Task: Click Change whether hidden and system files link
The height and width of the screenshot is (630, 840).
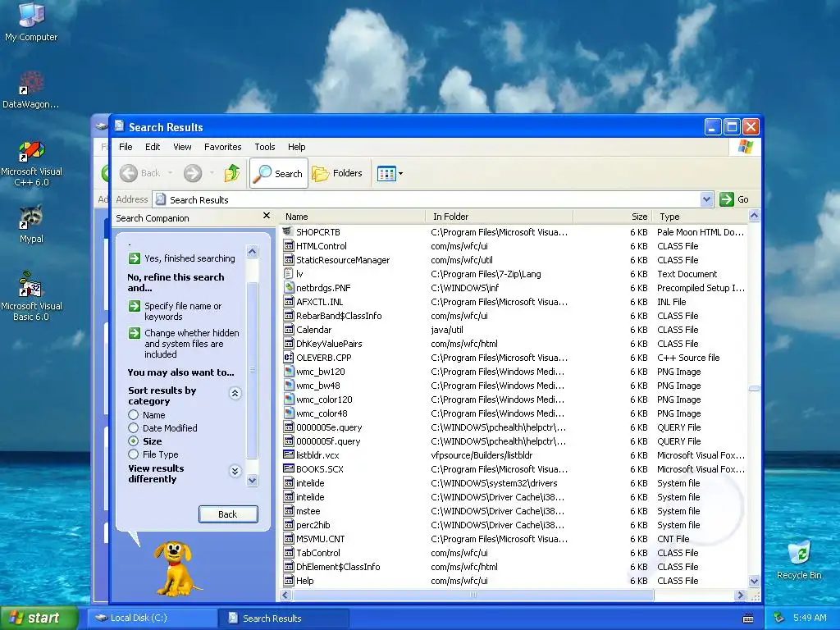Action: (x=192, y=344)
